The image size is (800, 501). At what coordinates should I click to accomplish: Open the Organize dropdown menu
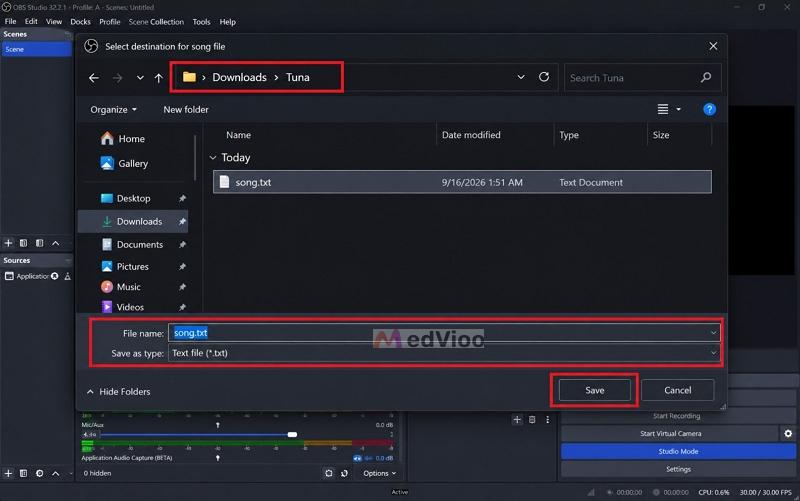point(113,110)
